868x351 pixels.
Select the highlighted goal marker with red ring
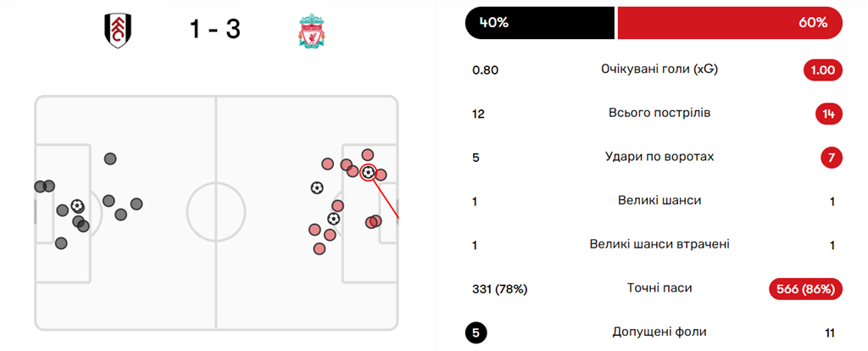pos(368,173)
